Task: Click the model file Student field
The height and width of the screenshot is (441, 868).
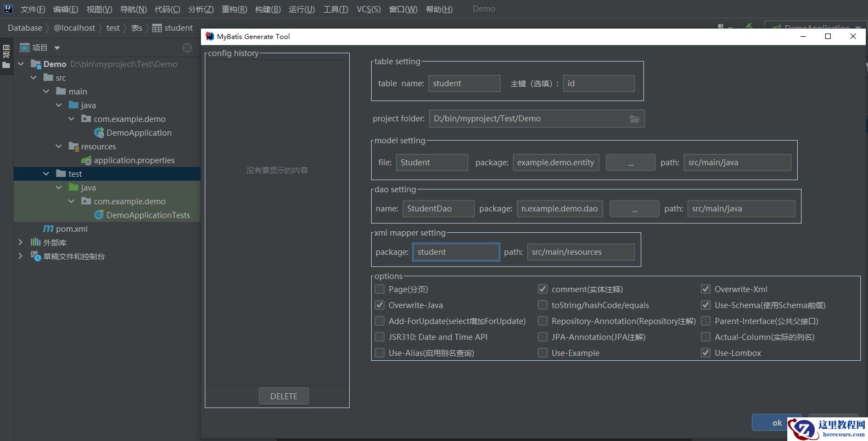Action: coord(432,163)
